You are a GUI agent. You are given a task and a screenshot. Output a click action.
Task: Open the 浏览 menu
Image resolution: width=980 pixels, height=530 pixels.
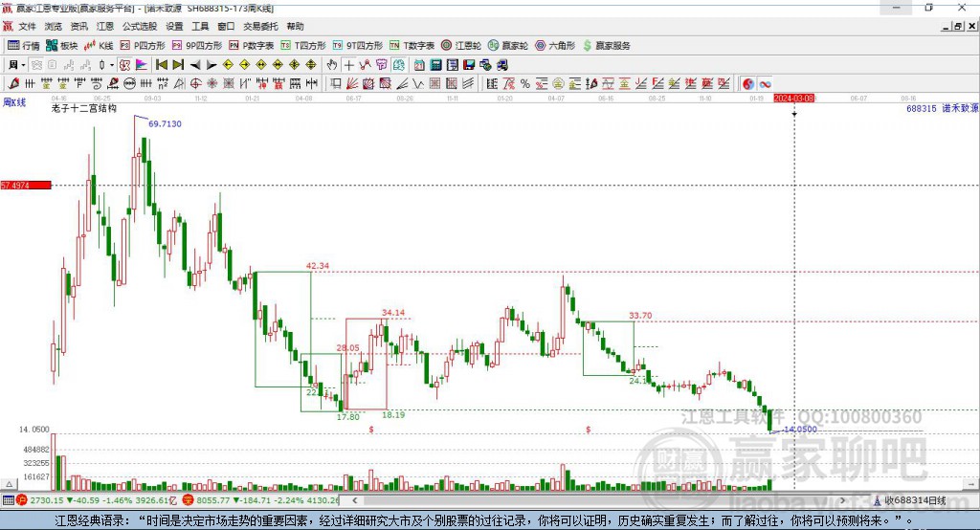[54, 26]
